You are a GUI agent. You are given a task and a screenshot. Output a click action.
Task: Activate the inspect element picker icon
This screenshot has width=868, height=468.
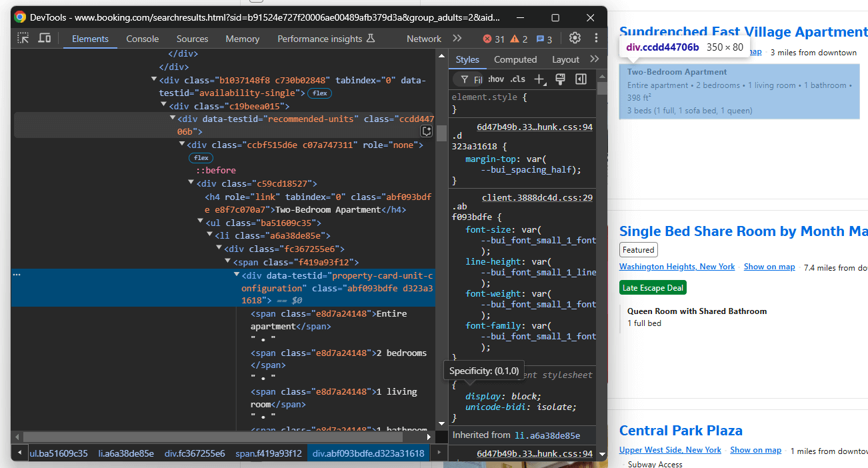[23, 39]
